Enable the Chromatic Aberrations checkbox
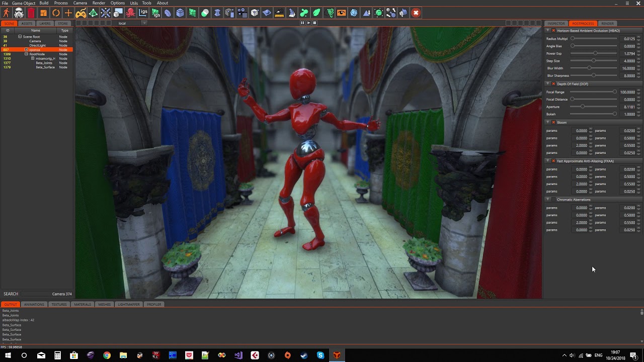Viewport: 644px width, 362px height. tap(553, 200)
